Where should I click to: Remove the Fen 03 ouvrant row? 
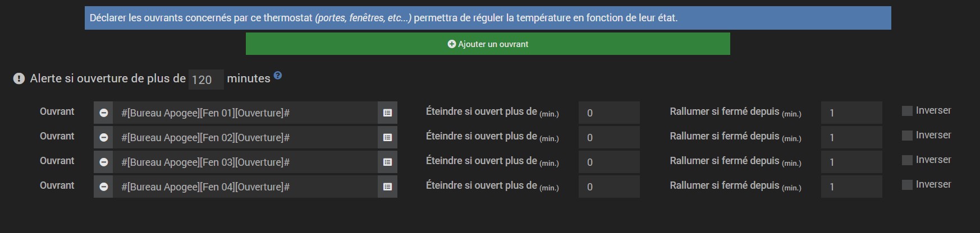pyautogui.click(x=104, y=162)
